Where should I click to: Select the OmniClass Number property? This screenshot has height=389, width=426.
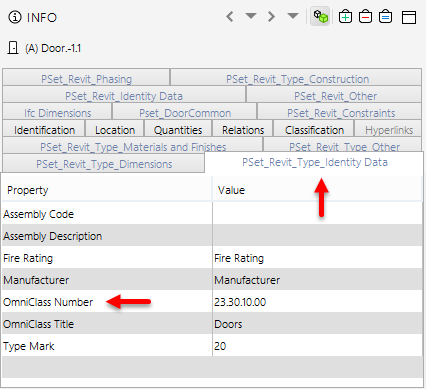pyautogui.click(x=48, y=302)
